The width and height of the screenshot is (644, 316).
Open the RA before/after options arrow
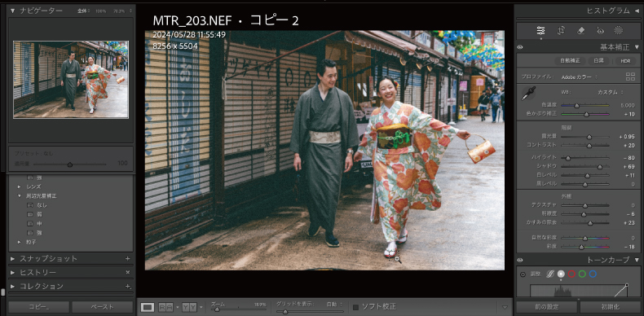click(x=177, y=307)
